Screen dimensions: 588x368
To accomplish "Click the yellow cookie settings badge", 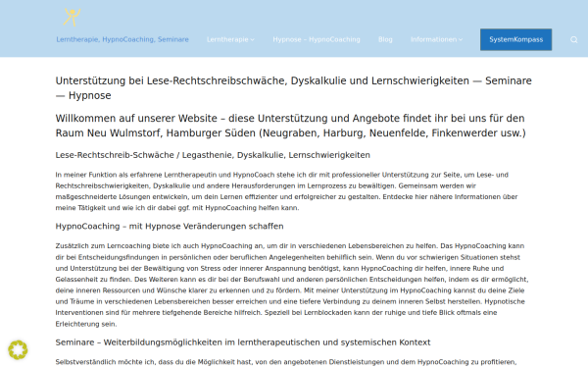I will (18, 350).
